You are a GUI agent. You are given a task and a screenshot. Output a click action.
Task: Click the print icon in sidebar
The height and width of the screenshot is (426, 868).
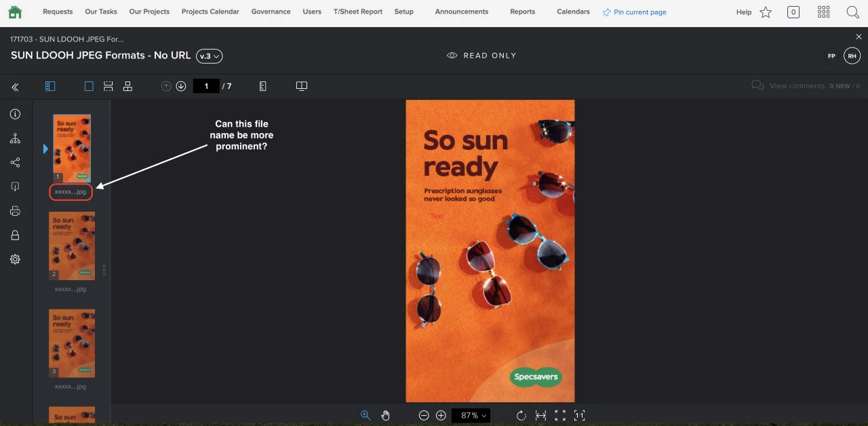point(15,211)
